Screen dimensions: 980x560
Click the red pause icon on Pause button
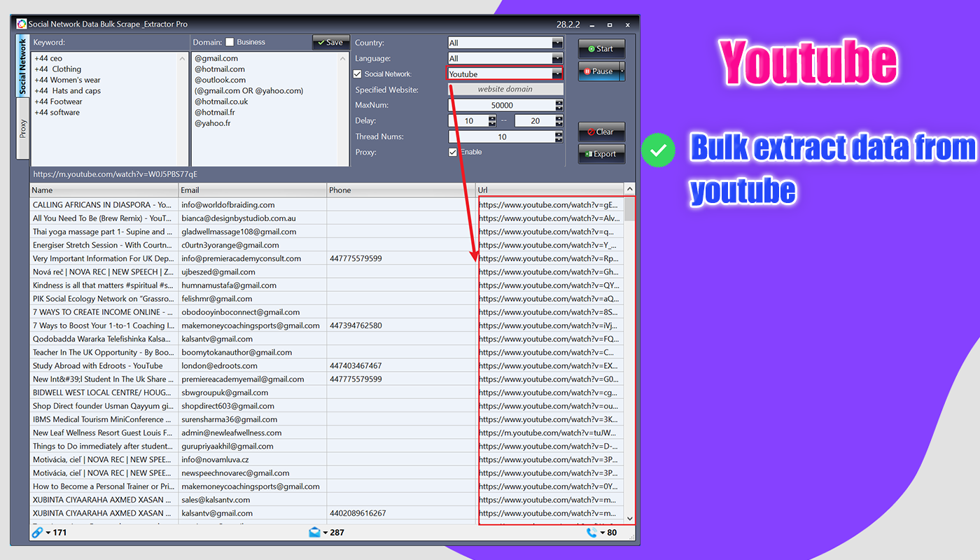coord(587,71)
